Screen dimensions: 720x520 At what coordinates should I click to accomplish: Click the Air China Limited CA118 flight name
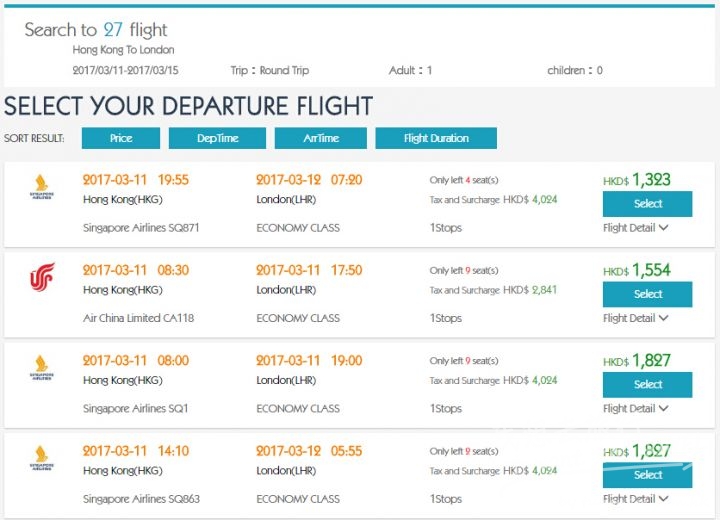pos(138,318)
